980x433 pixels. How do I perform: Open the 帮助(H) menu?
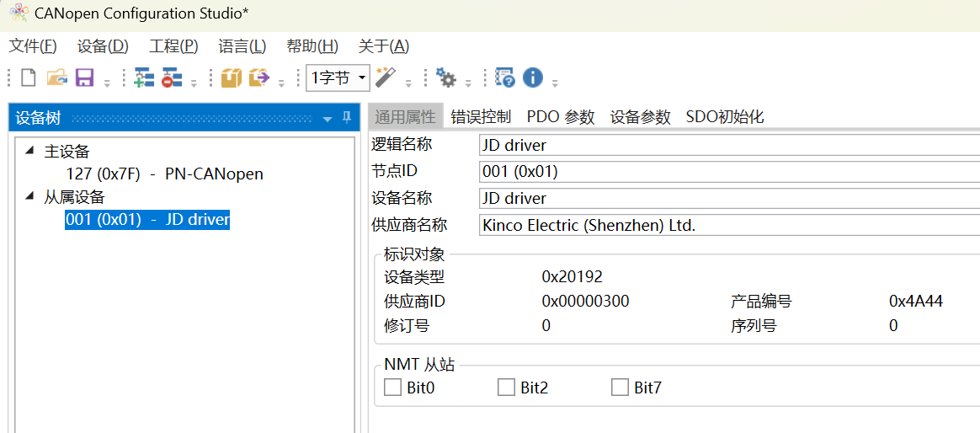(x=312, y=46)
